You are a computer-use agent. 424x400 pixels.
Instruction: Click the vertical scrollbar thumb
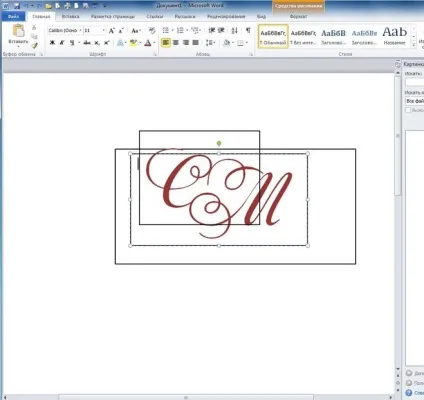click(x=398, y=135)
